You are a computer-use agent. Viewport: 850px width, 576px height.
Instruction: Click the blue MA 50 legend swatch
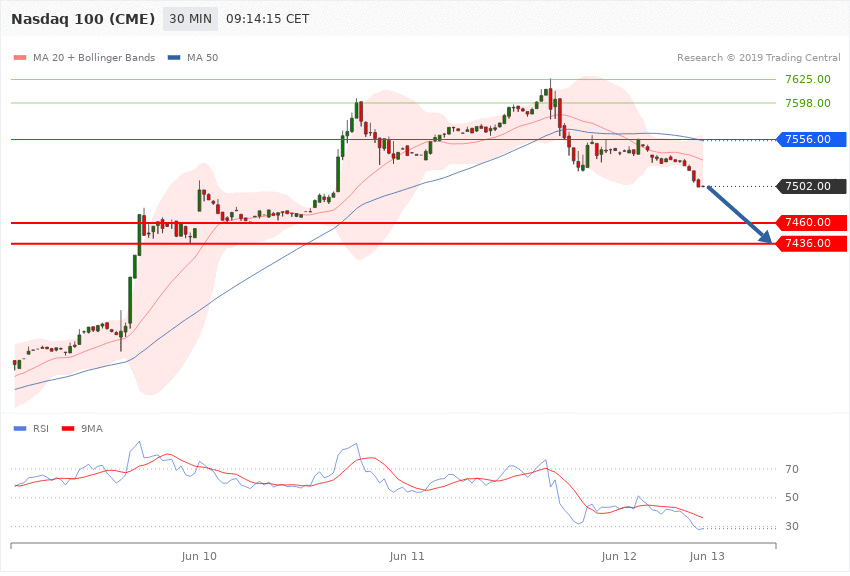coord(174,57)
